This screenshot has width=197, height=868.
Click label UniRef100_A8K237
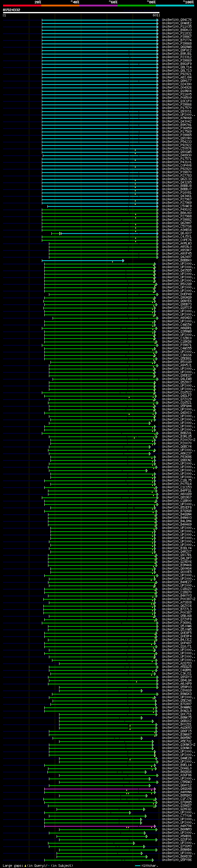click(177, 453)
